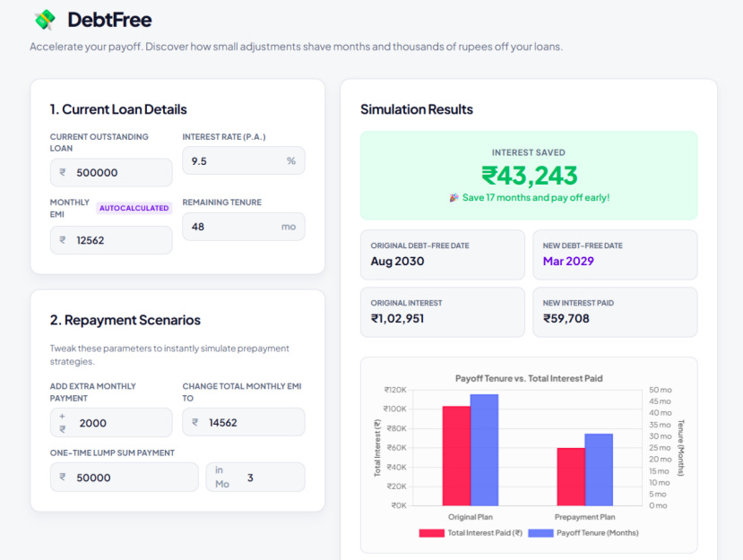
Task: Click the Original Plan red interest bar
Action: tap(456, 456)
